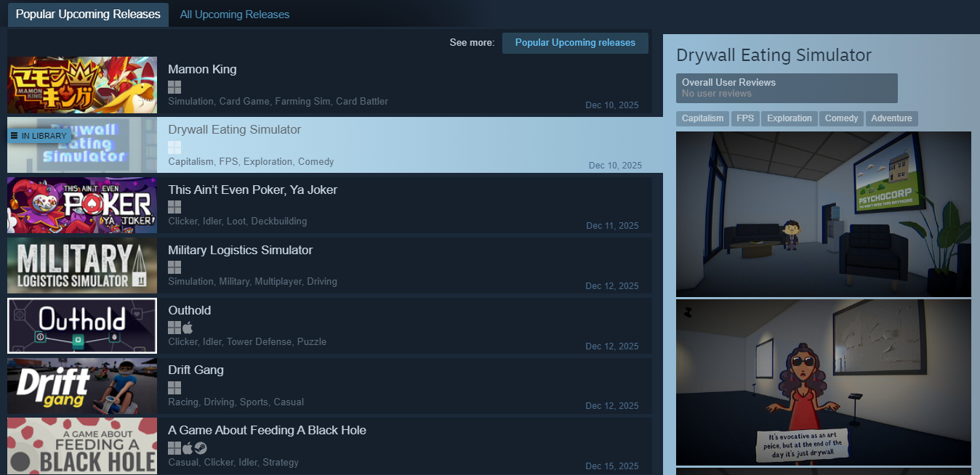Click the Apple icon under Outhold
The image size is (980, 475).
click(188, 328)
